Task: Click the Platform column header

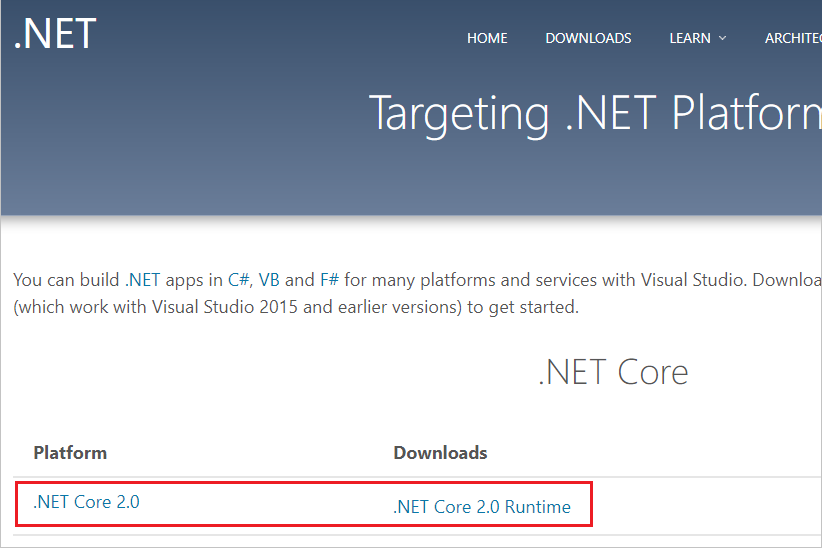Action: tap(70, 453)
